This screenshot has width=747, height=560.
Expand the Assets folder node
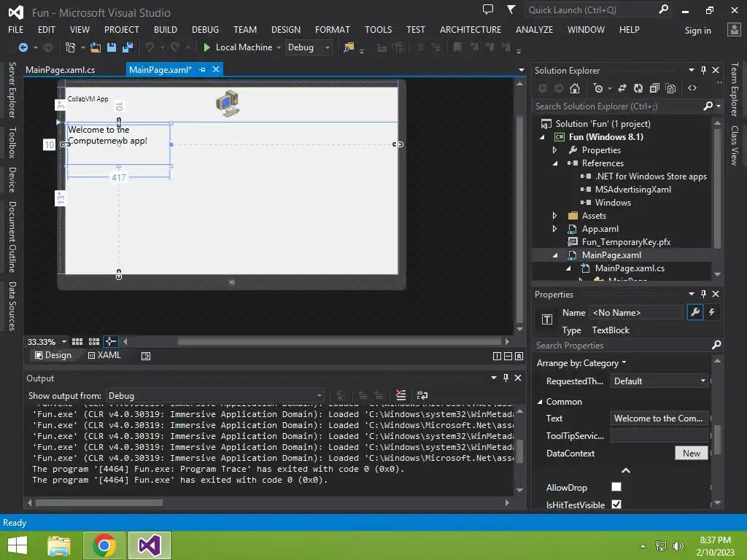554,216
